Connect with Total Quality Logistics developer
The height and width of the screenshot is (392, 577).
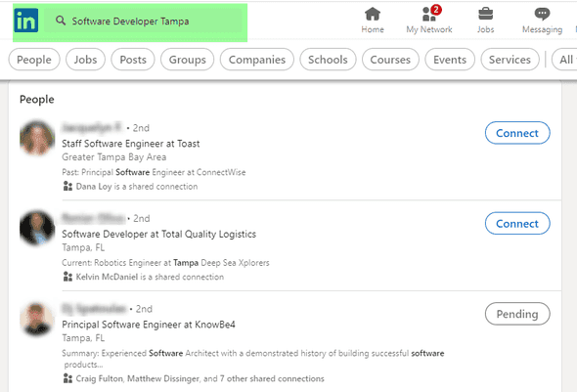[517, 223]
